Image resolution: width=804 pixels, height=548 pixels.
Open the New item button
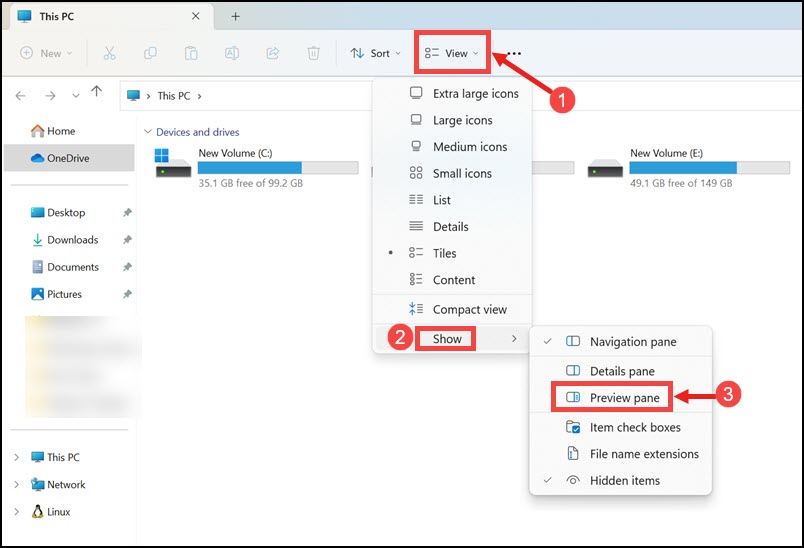pos(46,53)
